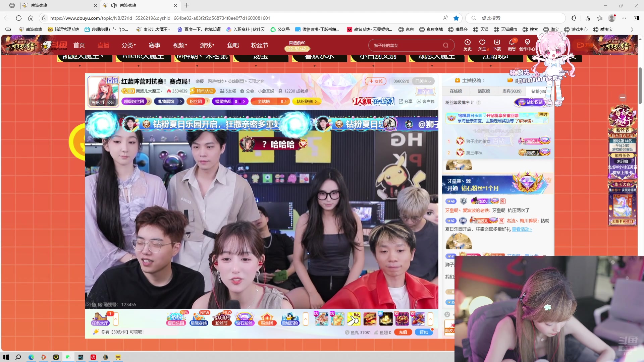Toggle 粉丝等级排序 sort order

[460, 103]
